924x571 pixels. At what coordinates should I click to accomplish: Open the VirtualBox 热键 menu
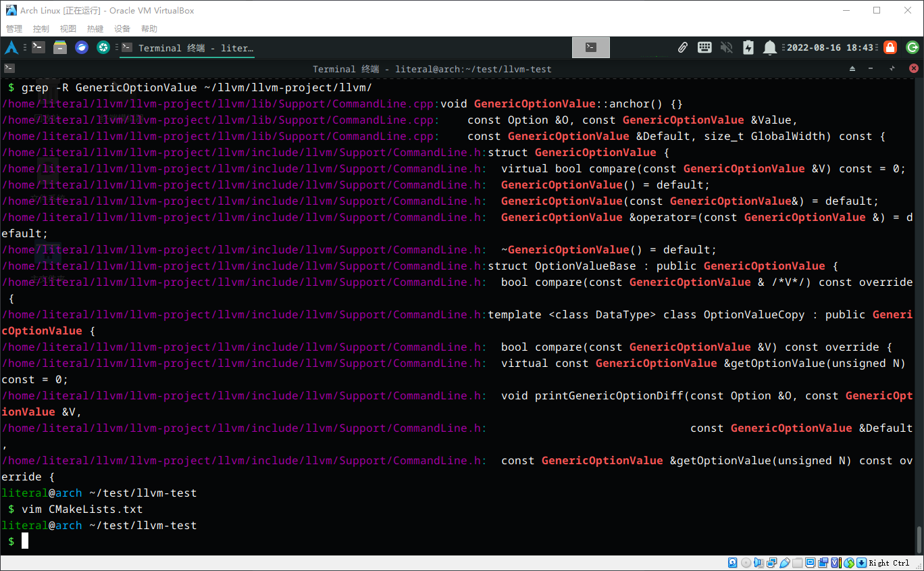(95, 29)
